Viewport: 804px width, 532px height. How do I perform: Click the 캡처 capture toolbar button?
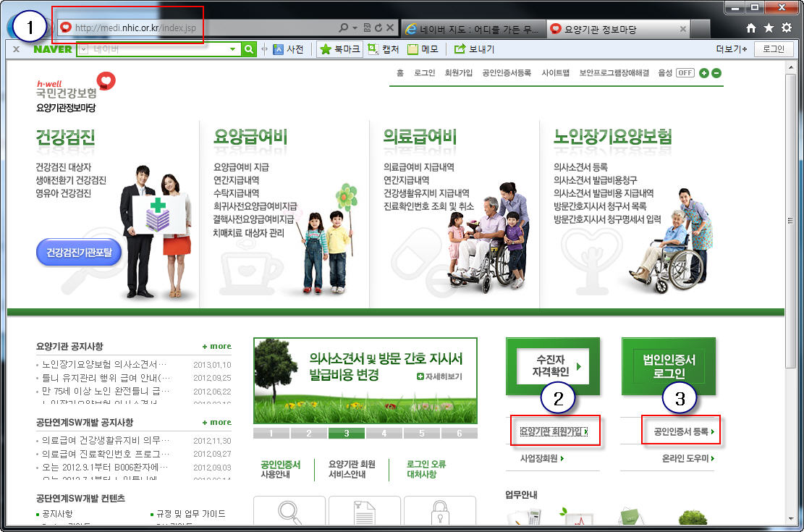coord(383,49)
